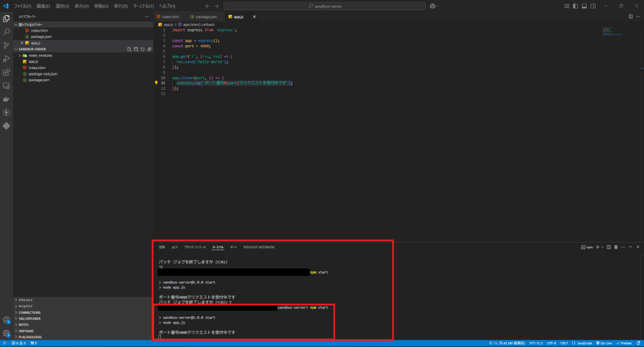
Task: Open the Search view in activity bar
Action: 6,31
